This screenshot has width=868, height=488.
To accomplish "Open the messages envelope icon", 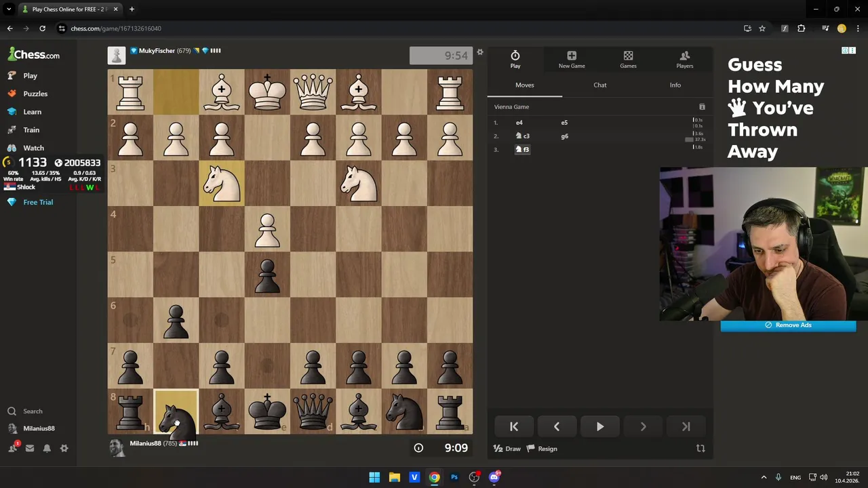I will coord(30,448).
